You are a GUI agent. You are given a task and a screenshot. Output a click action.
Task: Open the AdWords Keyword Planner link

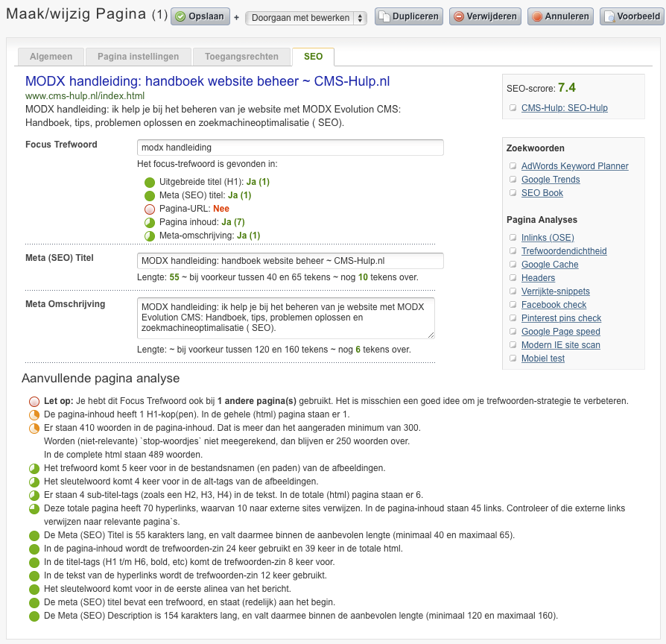(574, 166)
